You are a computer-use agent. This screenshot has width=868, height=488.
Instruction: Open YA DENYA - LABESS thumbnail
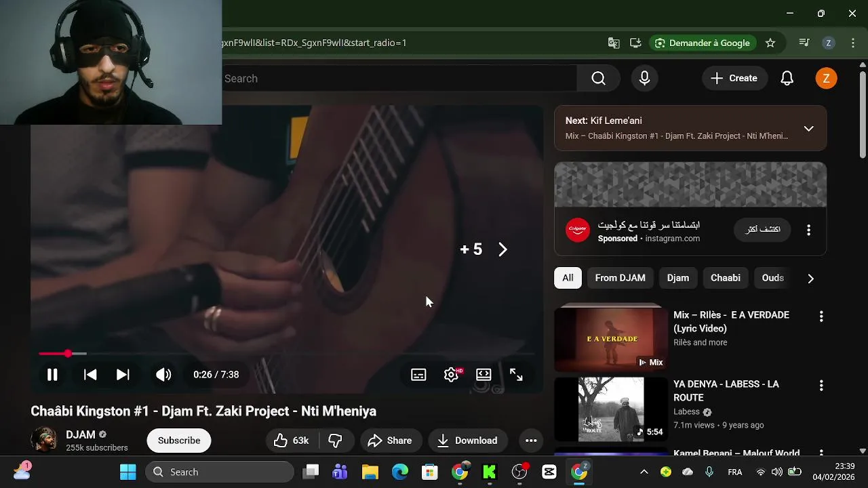[x=611, y=409]
